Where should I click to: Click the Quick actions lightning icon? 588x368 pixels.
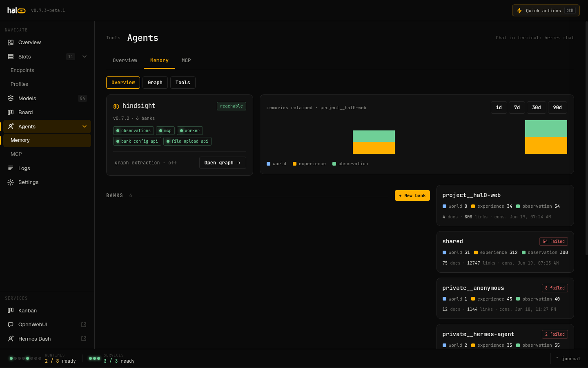(x=519, y=11)
